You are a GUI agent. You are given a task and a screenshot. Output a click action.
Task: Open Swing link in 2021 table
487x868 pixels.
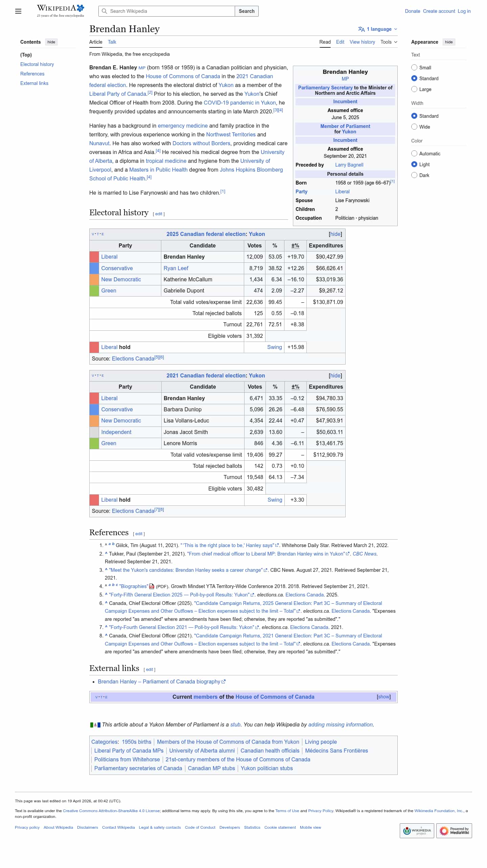click(x=275, y=500)
